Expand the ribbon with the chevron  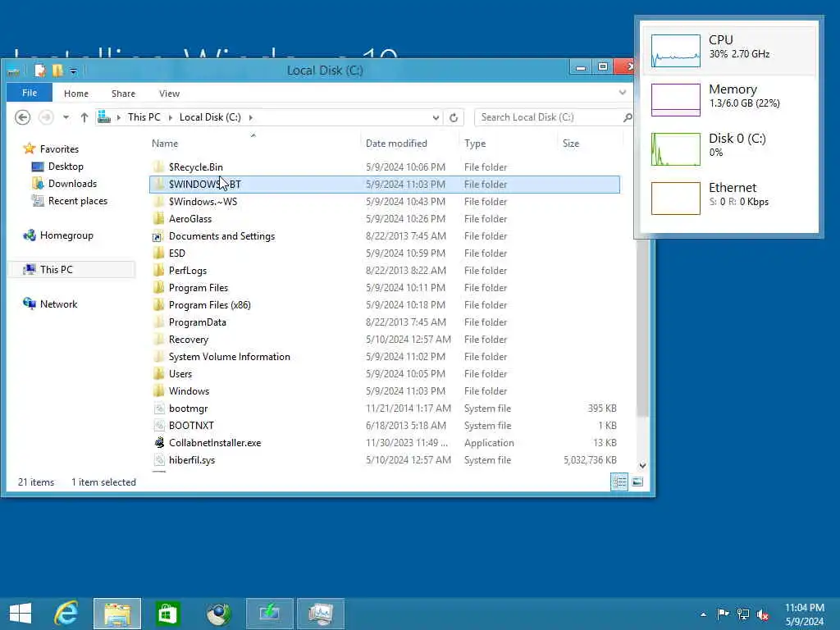click(622, 92)
